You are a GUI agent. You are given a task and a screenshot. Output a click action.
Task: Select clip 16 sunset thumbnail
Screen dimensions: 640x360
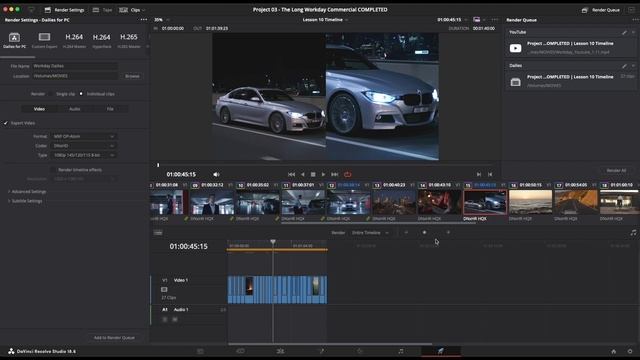(530, 202)
